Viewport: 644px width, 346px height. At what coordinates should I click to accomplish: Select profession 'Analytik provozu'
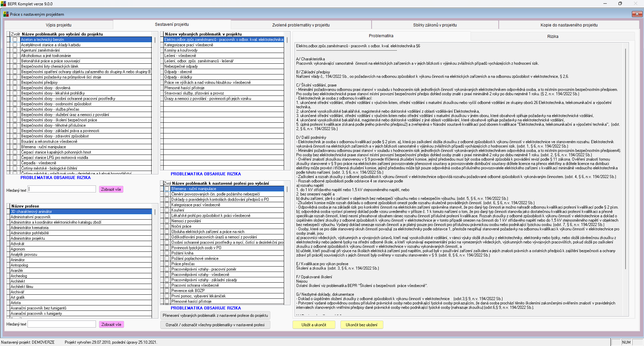[80, 254]
